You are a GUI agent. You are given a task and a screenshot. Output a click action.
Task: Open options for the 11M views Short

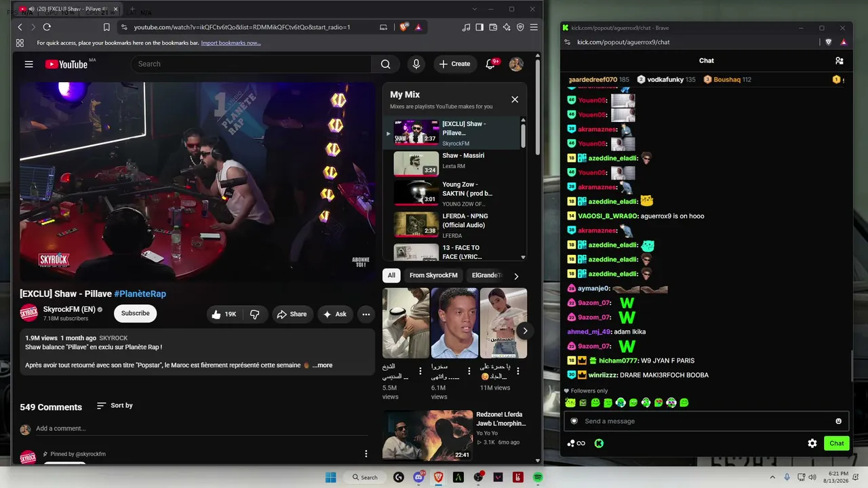(518, 371)
